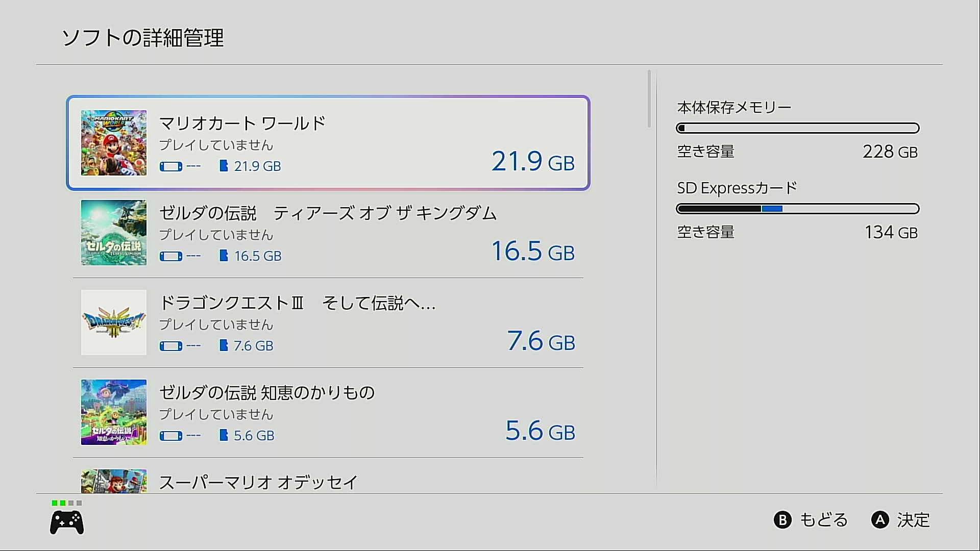The image size is (980, 551).
Task: Click the 本体保存メモリー storage usage bar
Action: [797, 128]
